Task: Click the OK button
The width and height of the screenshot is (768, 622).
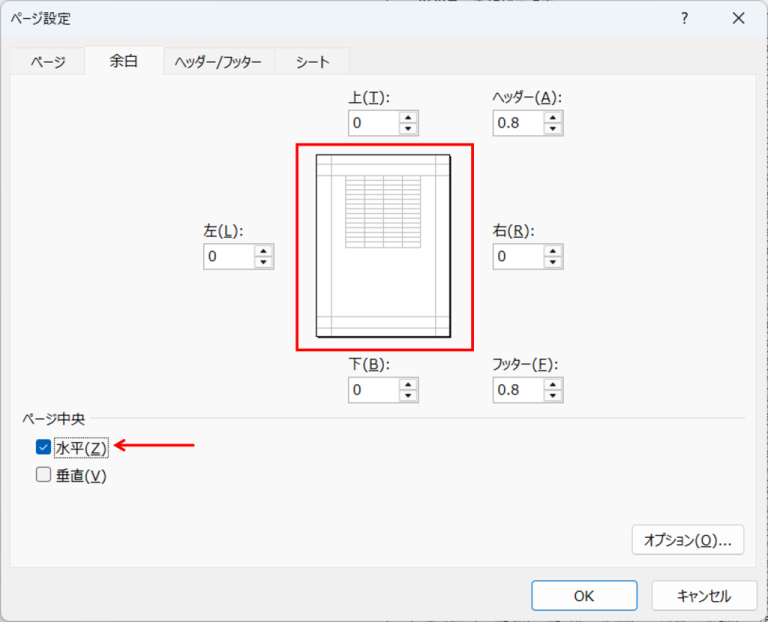Action: [584, 595]
